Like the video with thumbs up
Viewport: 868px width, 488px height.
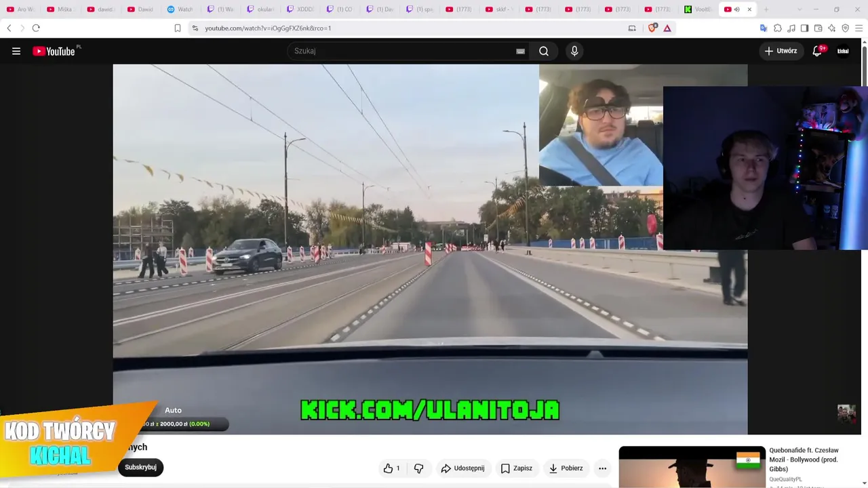391,468
